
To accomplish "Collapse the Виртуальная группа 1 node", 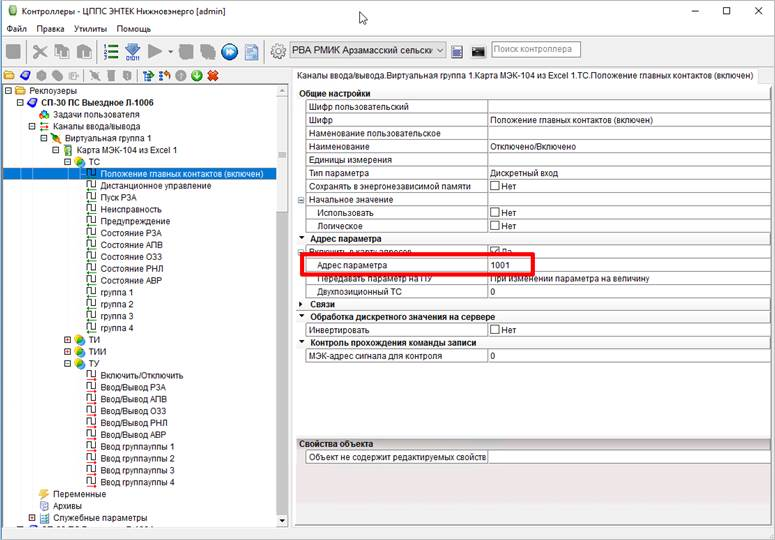I will click(44, 138).
